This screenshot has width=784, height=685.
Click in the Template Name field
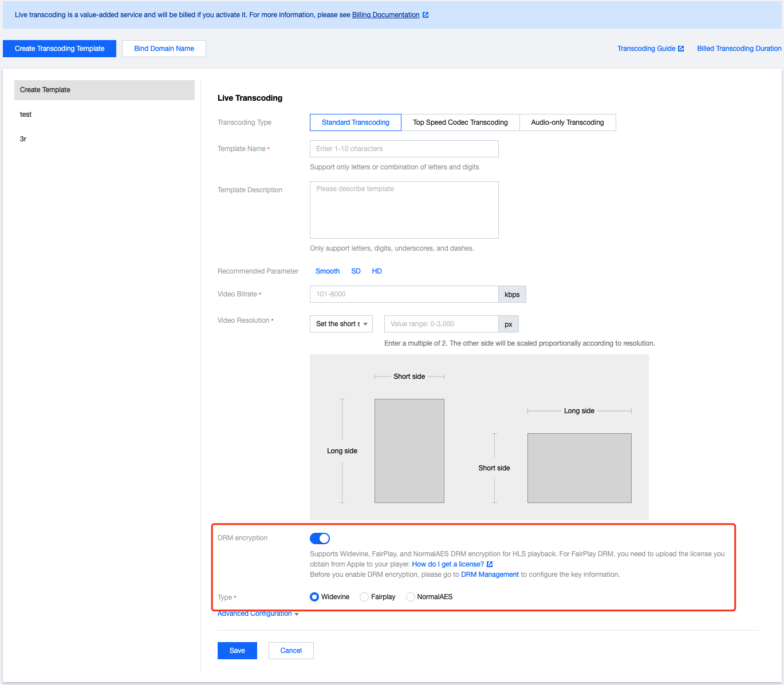pyautogui.click(x=404, y=149)
